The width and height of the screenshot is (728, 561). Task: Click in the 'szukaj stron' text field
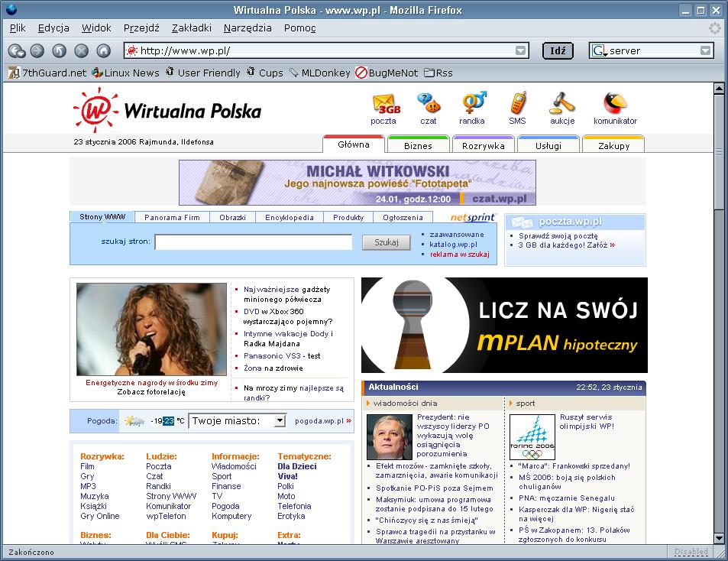[253, 242]
